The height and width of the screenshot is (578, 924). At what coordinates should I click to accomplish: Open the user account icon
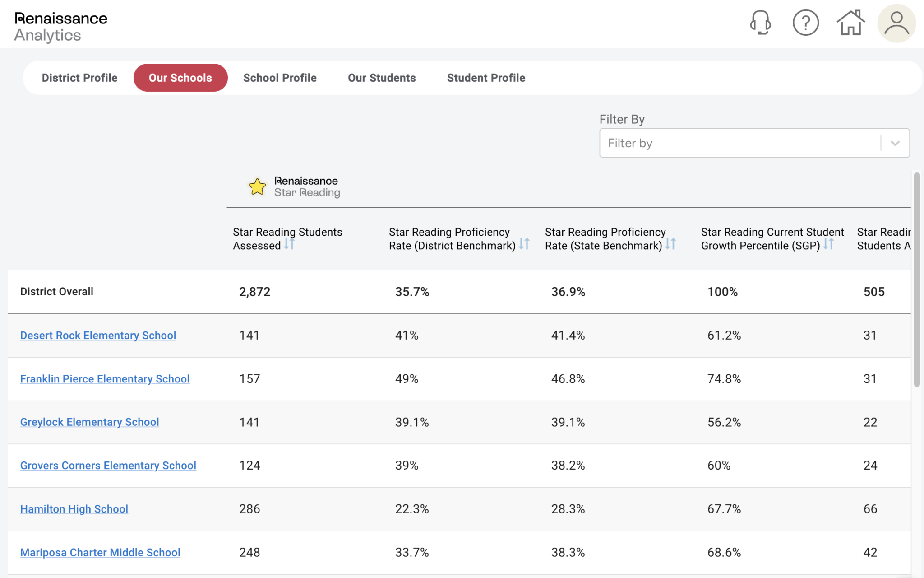click(x=896, y=22)
